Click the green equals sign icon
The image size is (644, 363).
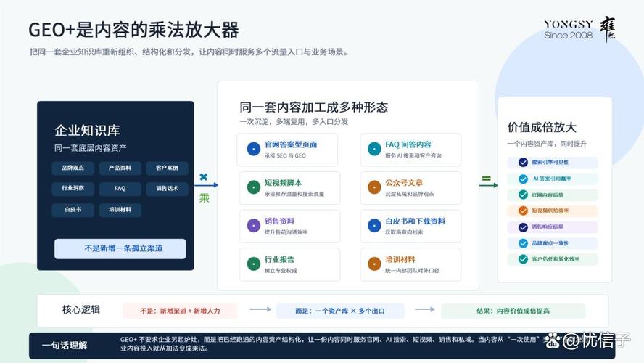[486, 179]
